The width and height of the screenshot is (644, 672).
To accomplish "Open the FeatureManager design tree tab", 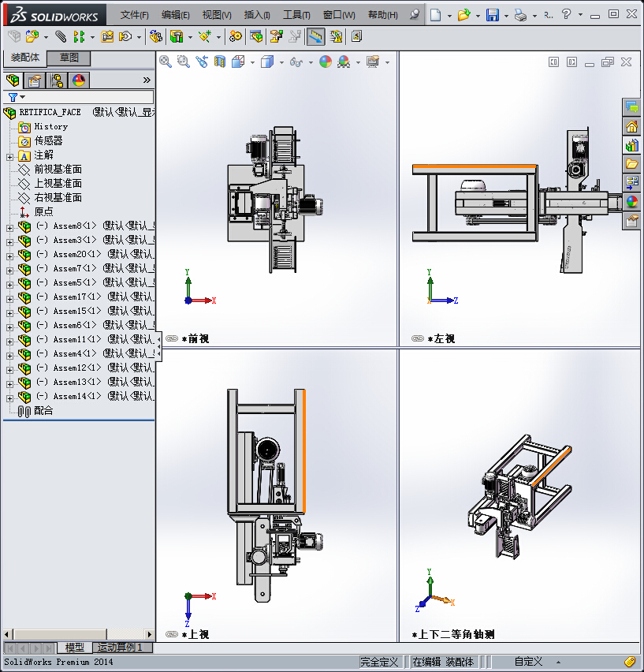I will tap(13, 80).
